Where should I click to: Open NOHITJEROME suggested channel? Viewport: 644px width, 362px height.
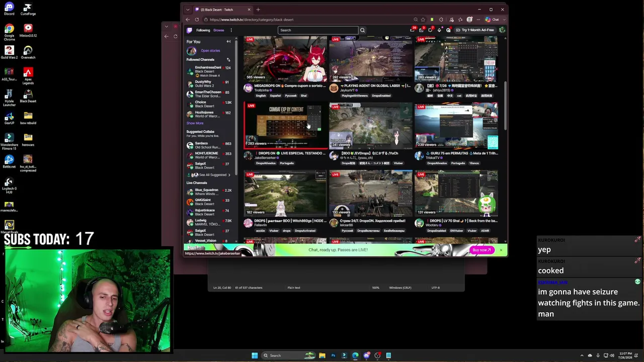coord(208,155)
